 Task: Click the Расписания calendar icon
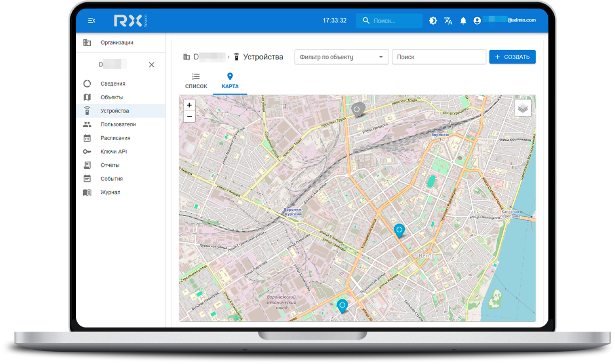click(87, 138)
